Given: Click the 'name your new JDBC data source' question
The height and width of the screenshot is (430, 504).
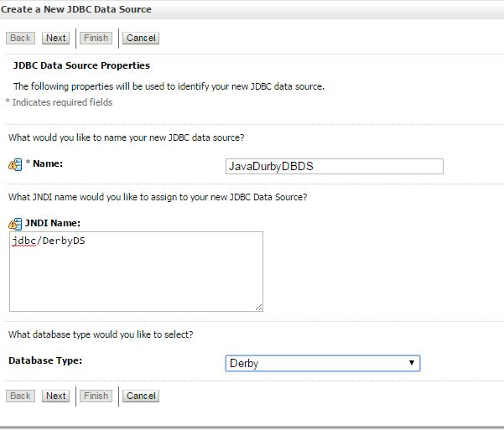Looking at the screenshot, I should click(x=127, y=137).
